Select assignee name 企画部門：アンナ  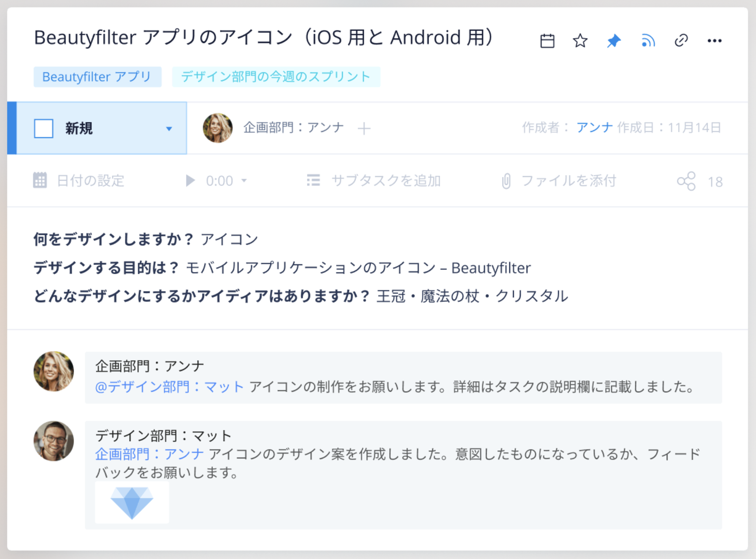tap(294, 127)
